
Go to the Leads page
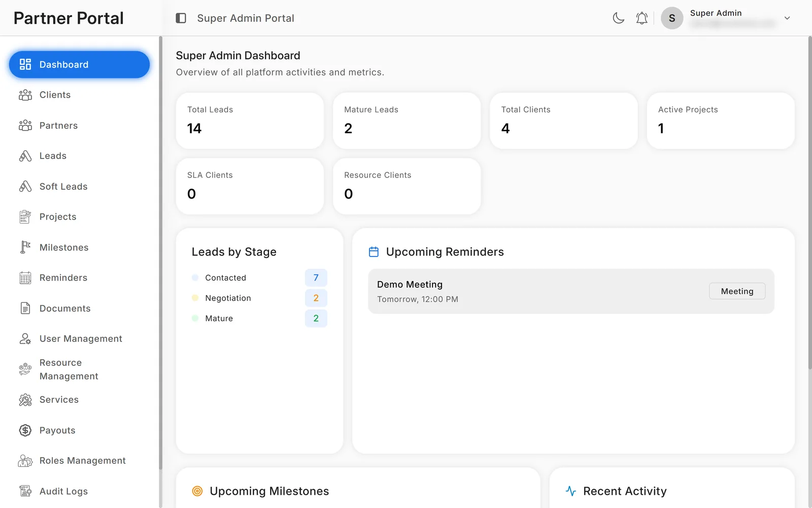tap(79, 156)
